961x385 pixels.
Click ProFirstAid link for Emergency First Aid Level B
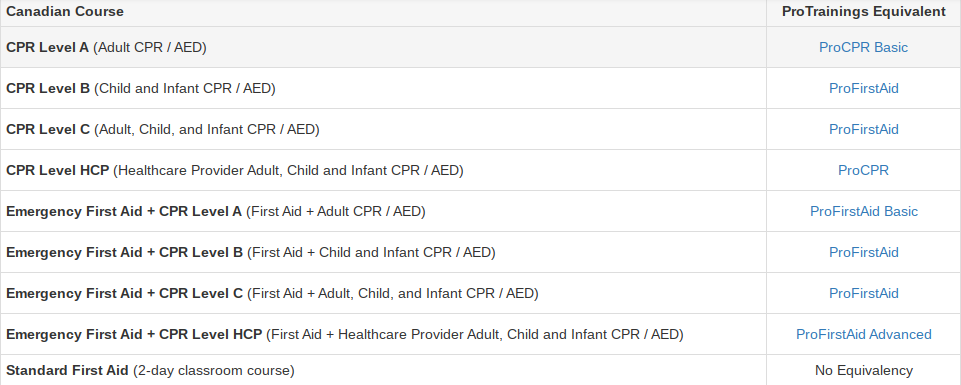point(864,253)
